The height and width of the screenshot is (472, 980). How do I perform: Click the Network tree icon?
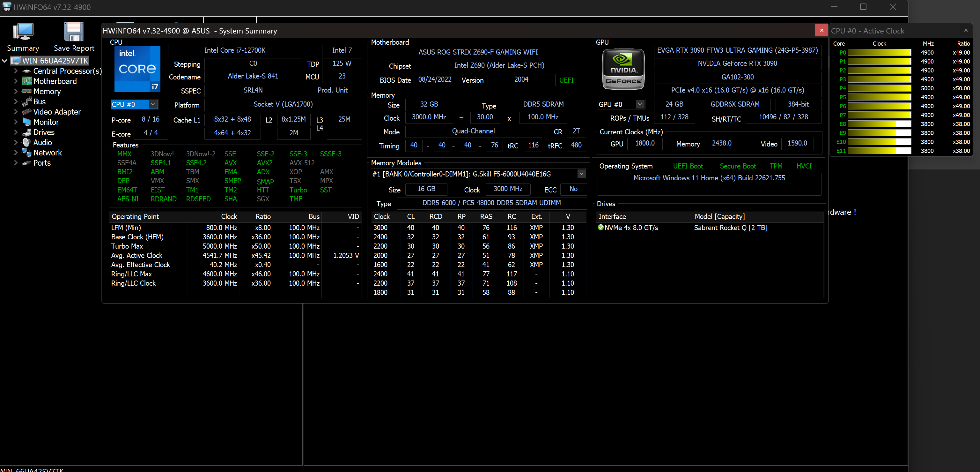27,153
